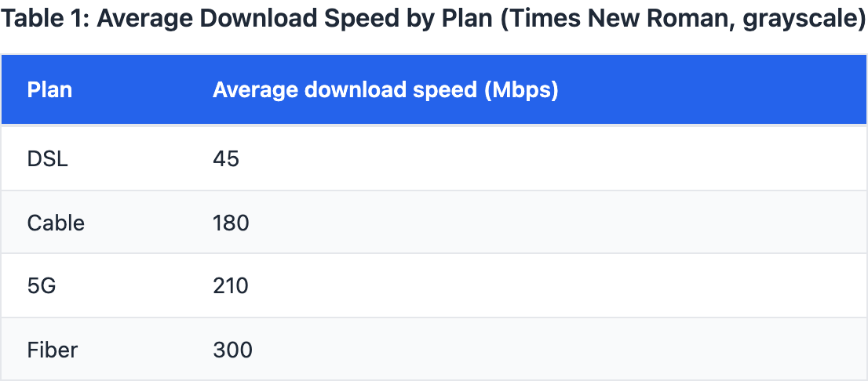Viewport: 868px width, 381px height.
Task: Select the "Plan" column header
Action: point(49,90)
